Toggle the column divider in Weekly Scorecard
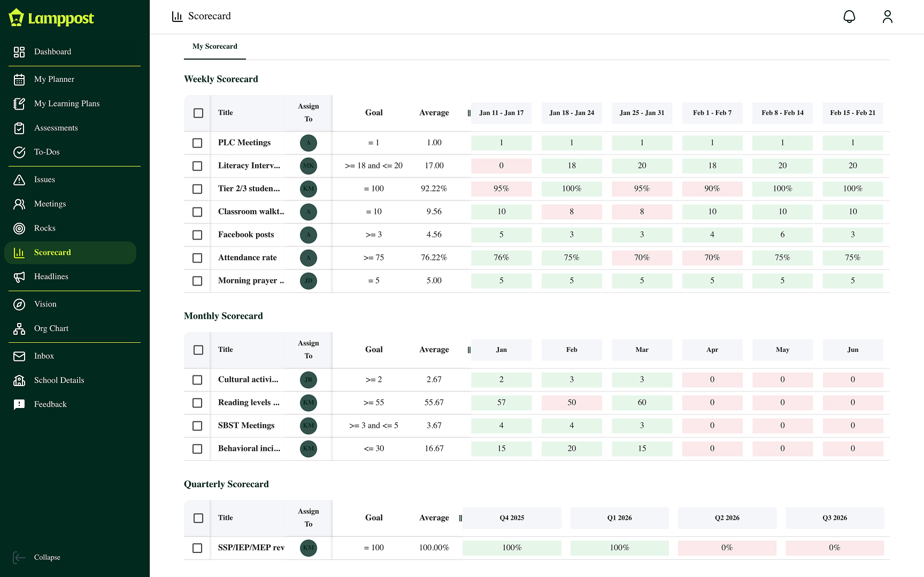This screenshot has height=577, width=924. click(x=469, y=112)
